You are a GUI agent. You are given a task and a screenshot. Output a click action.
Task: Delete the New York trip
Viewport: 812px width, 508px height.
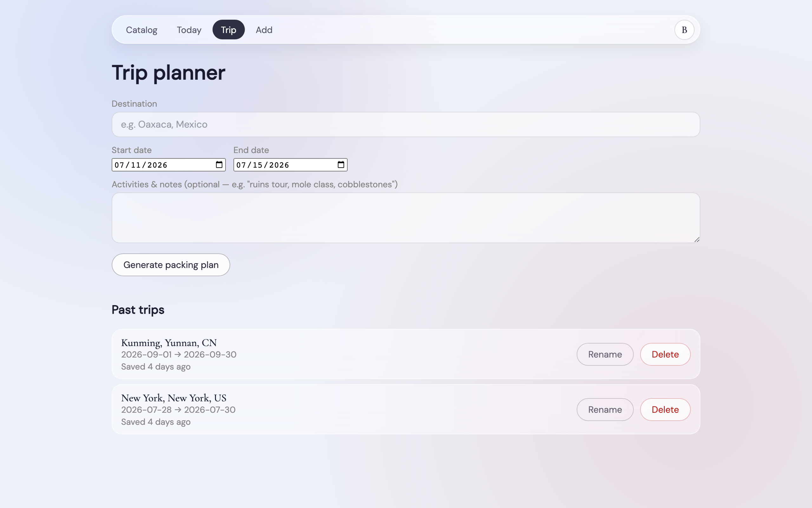pyautogui.click(x=665, y=410)
